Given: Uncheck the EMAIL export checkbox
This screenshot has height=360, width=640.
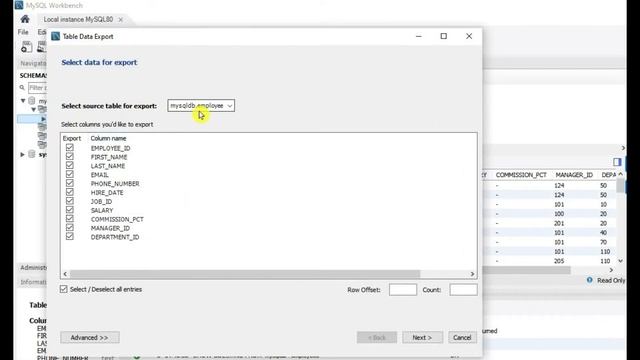Looking at the screenshot, I should [70, 174].
